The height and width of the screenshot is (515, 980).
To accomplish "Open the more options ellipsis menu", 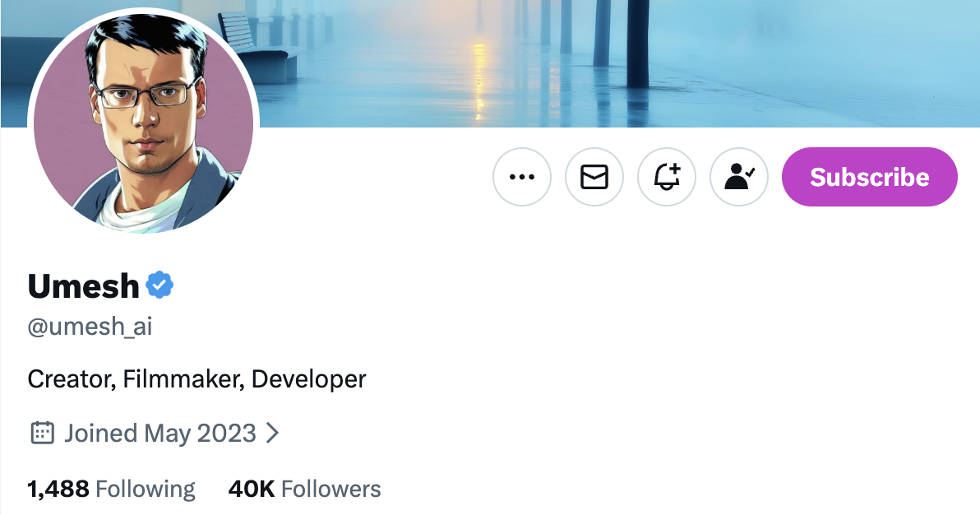I will pyautogui.click(x=522, y=177).
